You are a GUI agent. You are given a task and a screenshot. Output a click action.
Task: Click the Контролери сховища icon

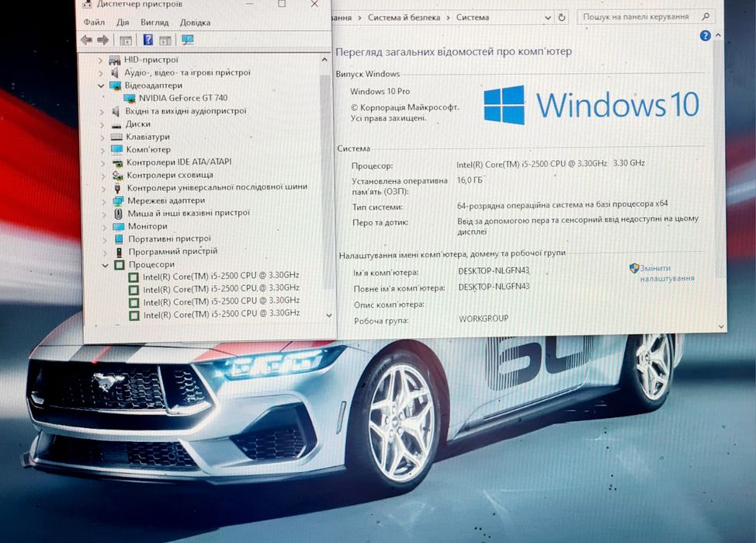[117, 176]
